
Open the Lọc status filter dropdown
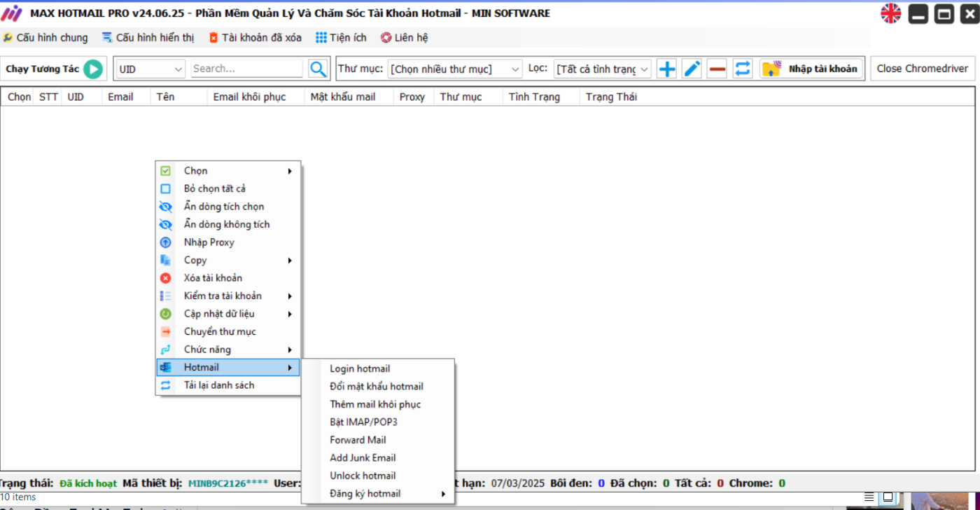point(601,68)
